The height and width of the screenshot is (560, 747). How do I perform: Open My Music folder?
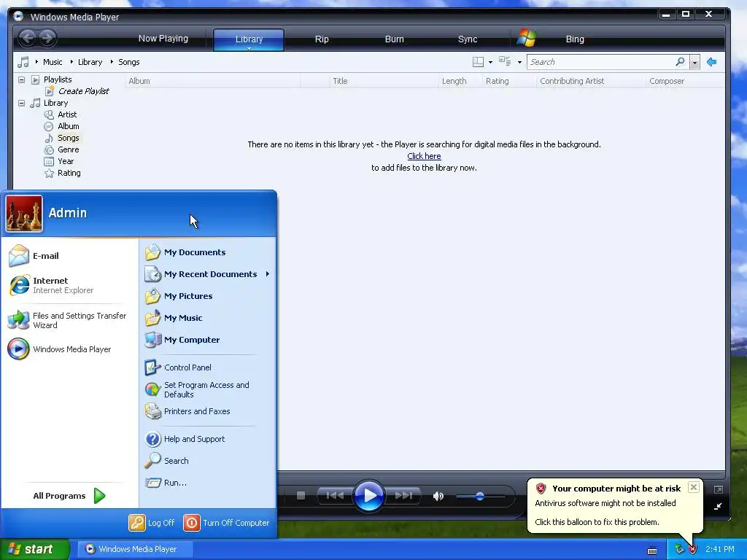coord(208,318)
